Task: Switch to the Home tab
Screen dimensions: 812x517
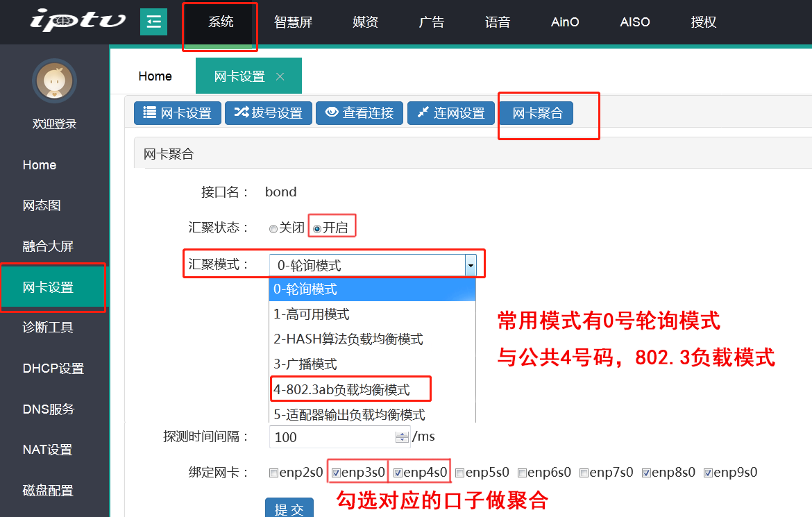Action: coord(155,76)
